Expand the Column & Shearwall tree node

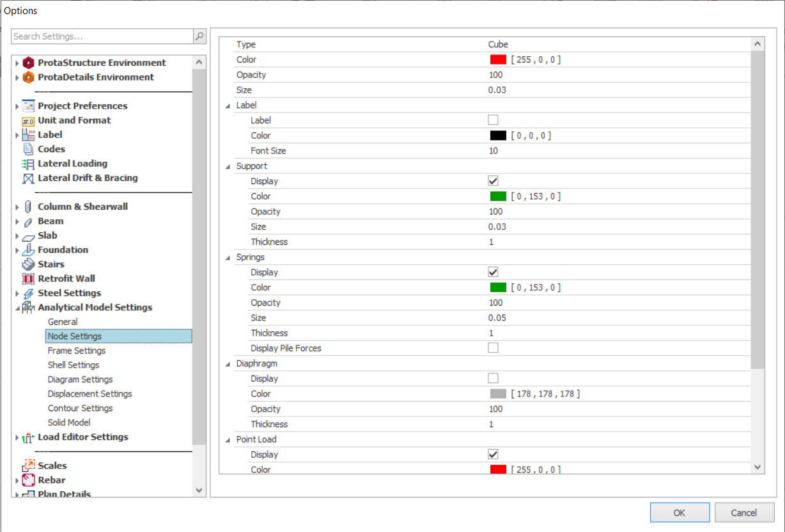[17, 207]
